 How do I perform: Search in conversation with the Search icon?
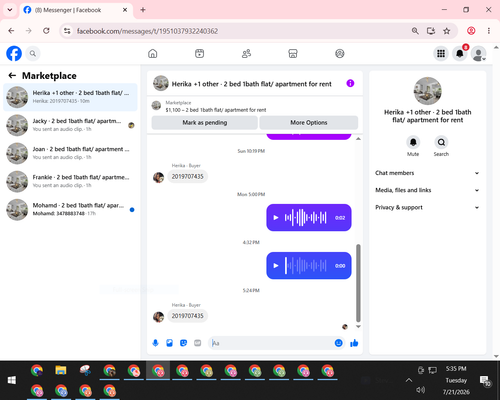[x=441, y=142]
